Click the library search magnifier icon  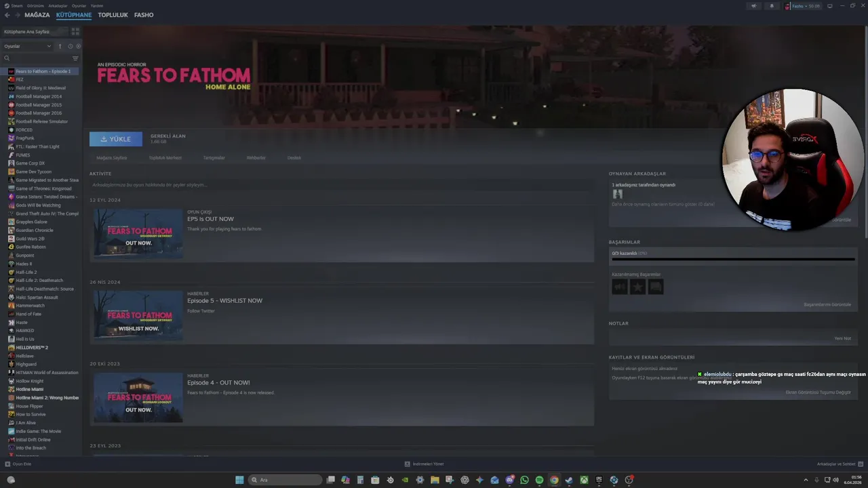(7, 58)
